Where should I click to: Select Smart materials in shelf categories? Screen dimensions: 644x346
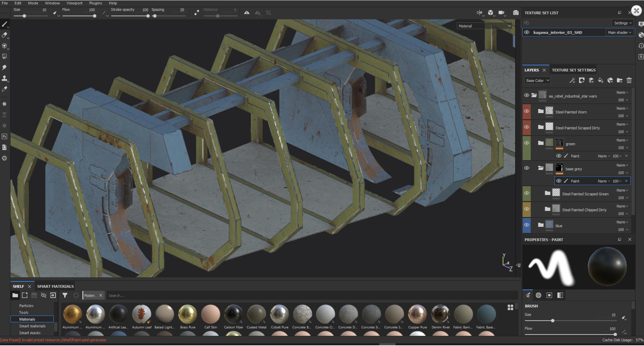click(x=32, y=326)
